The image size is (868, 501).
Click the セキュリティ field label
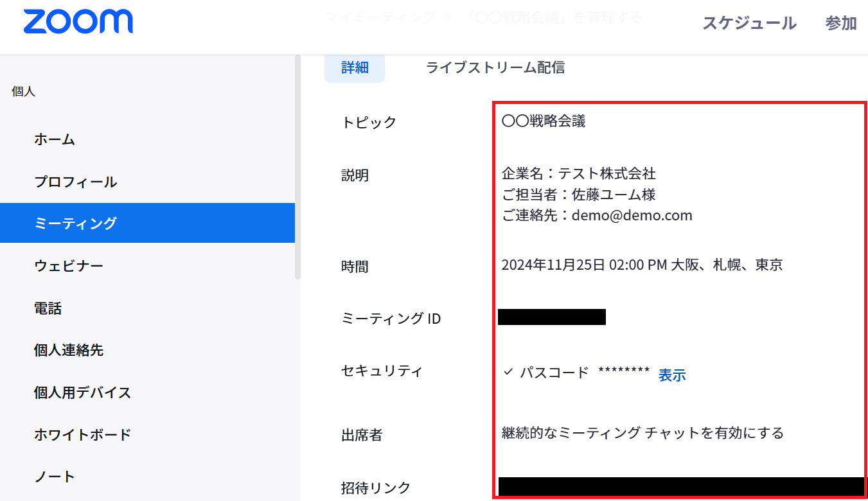382,371
